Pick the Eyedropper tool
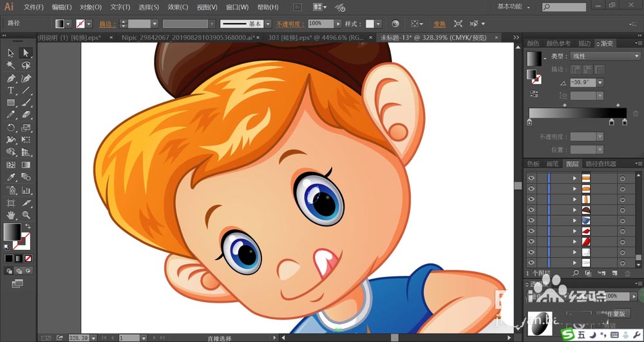644x342 pixels. click(x=11, y=177)
